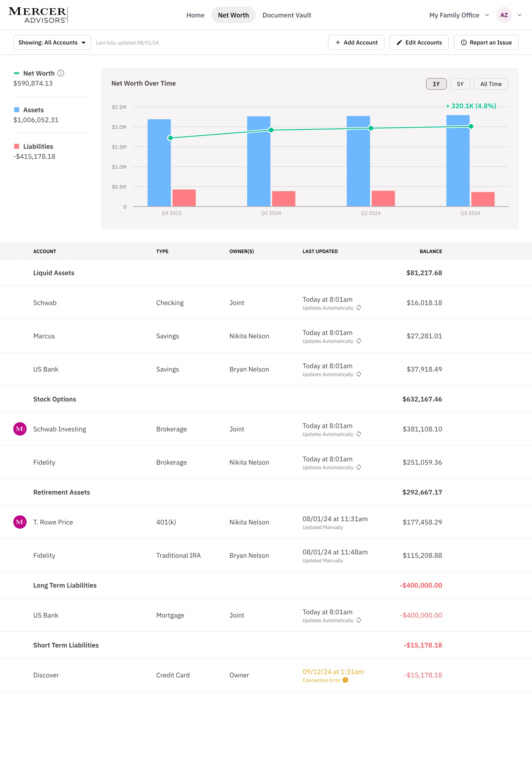Click the blue Assets legend swatch
Viewport: 532px width, 770px height.
coord(17,110)
